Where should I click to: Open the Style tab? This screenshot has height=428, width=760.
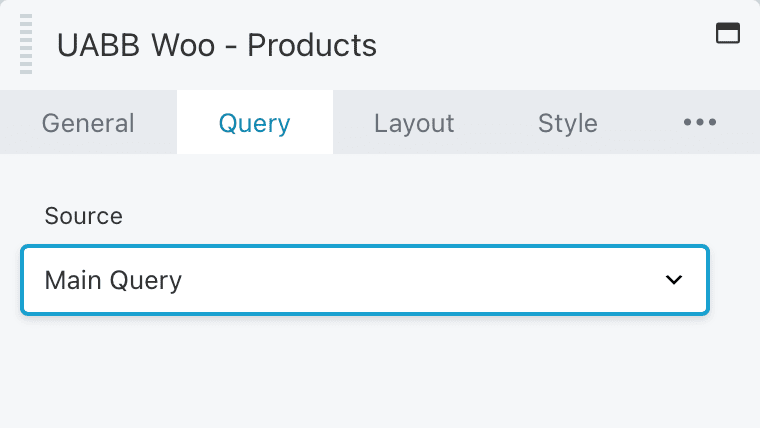[568, 123]
